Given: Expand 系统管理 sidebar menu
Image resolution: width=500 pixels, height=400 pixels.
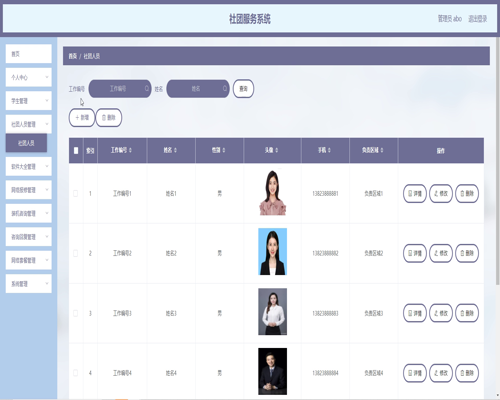Looking at the screenshot, I should (29, 284).
